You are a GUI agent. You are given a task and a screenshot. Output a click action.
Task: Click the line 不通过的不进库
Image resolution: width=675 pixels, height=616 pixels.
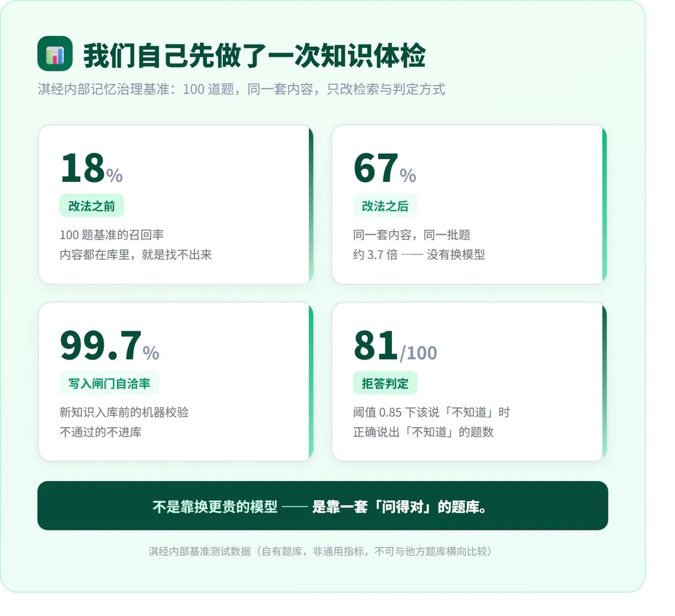pos(101,432)
